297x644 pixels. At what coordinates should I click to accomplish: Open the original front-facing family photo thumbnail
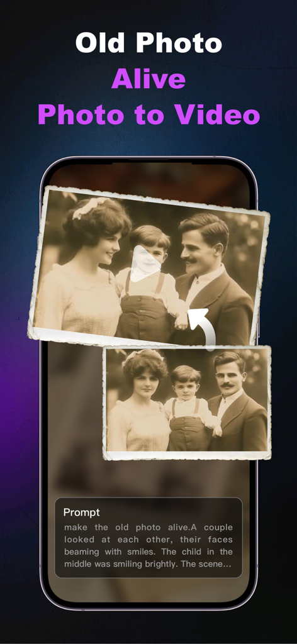coord(187,402)
